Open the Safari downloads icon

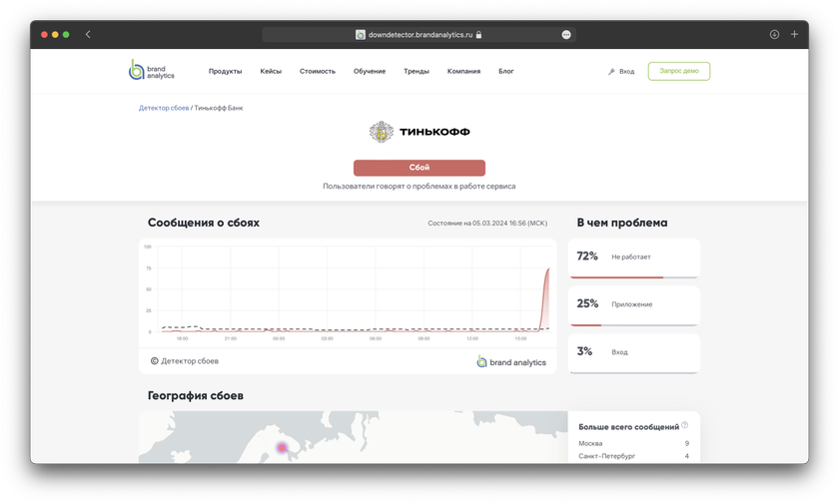point(774,34)
